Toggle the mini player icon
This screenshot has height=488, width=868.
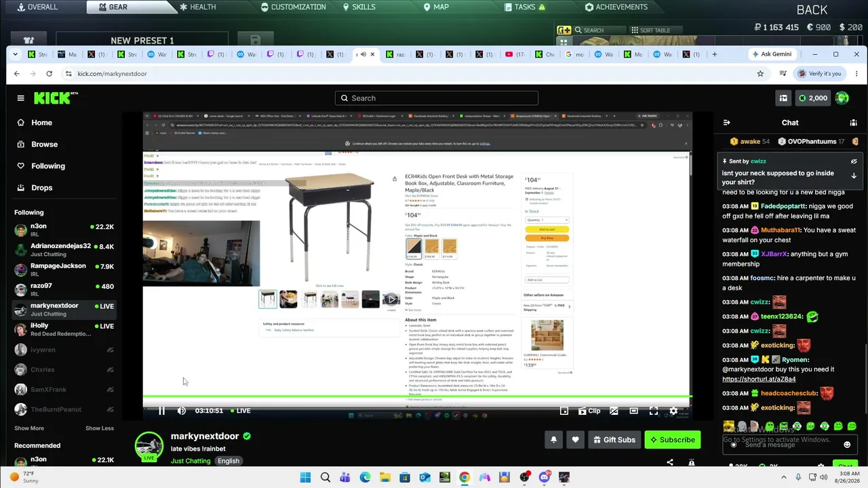click(x=564, y=411)
